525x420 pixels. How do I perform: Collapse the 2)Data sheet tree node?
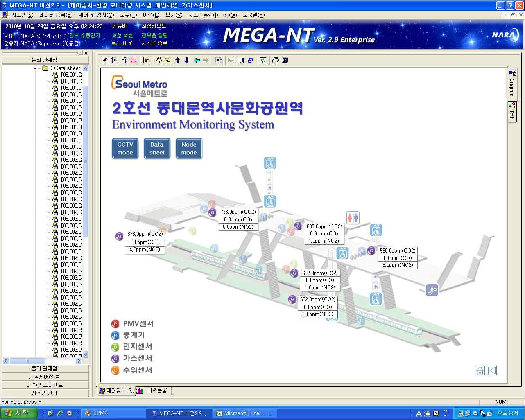(x=36, y=68)
